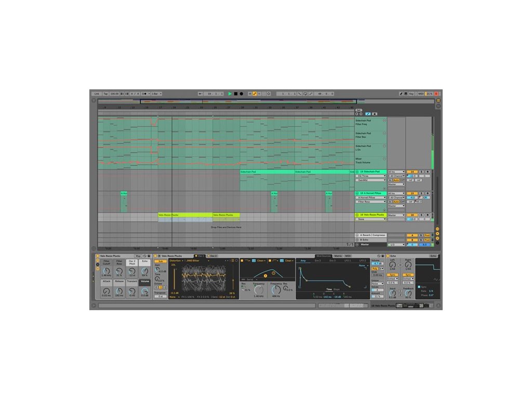The width and height of the screenshot is (532, 399).
Task: Open the None device chooser on Velo-Rezzo Plucks
Action: point(370,219)
